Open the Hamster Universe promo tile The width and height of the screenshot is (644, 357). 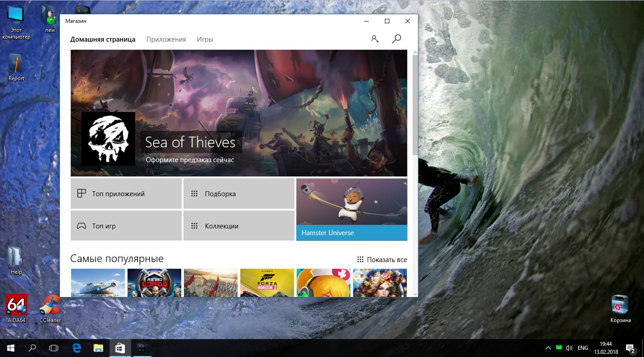[352, 210]
